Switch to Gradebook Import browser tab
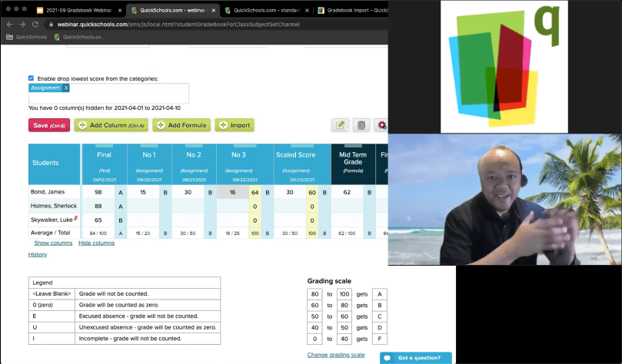Viewport: 622px width, 364px height. (350, 10)
